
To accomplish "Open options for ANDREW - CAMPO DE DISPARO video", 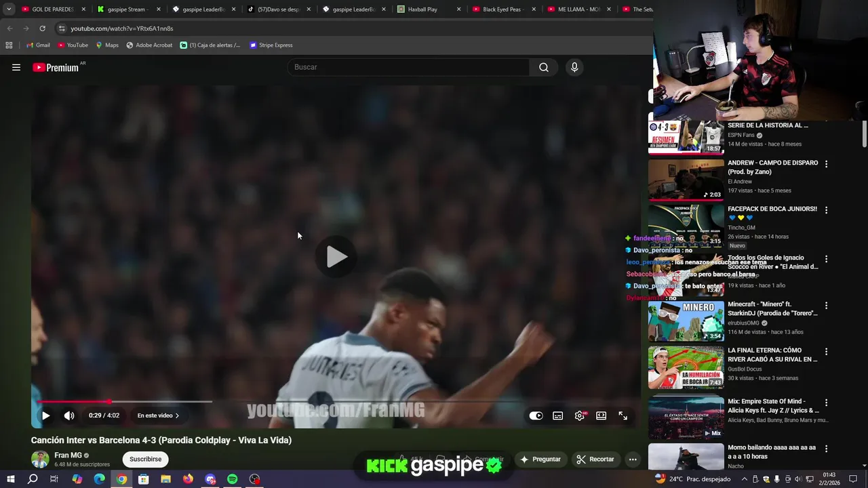I will [826, 164].
